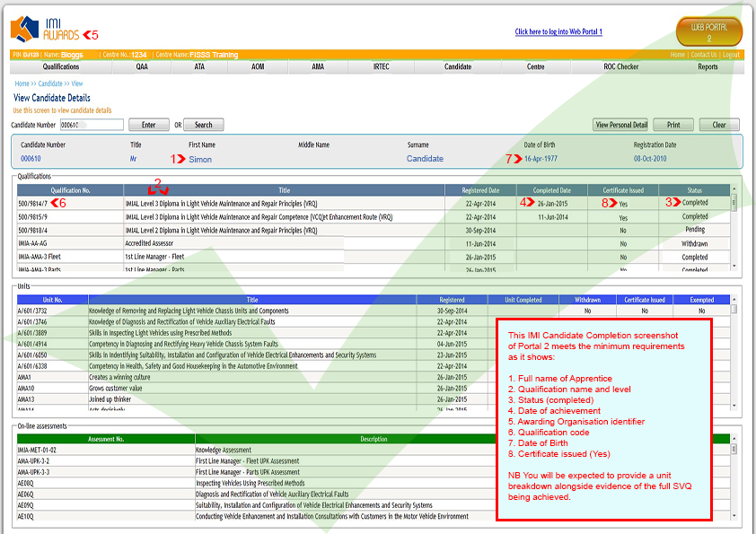Viewport: 756px width, 534px height.
Task: Click the Qualification No. column header
Action: [x=70, y=190]
